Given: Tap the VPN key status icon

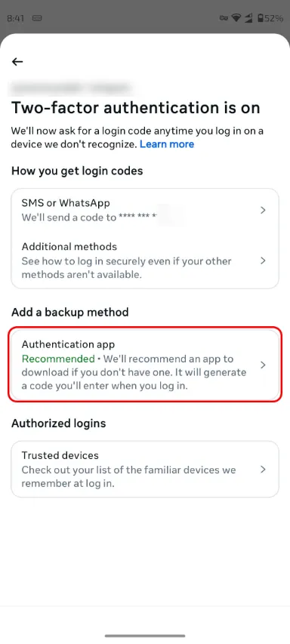Looking at the screenshot, I should click(x=224, y=18).
